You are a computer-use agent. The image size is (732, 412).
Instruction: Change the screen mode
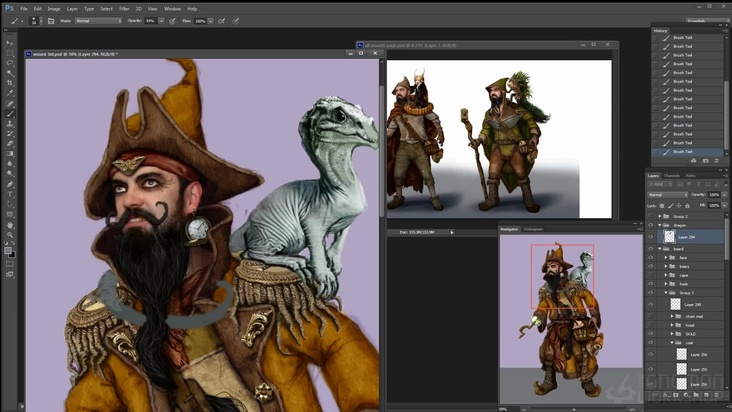(x=10, y=274)
